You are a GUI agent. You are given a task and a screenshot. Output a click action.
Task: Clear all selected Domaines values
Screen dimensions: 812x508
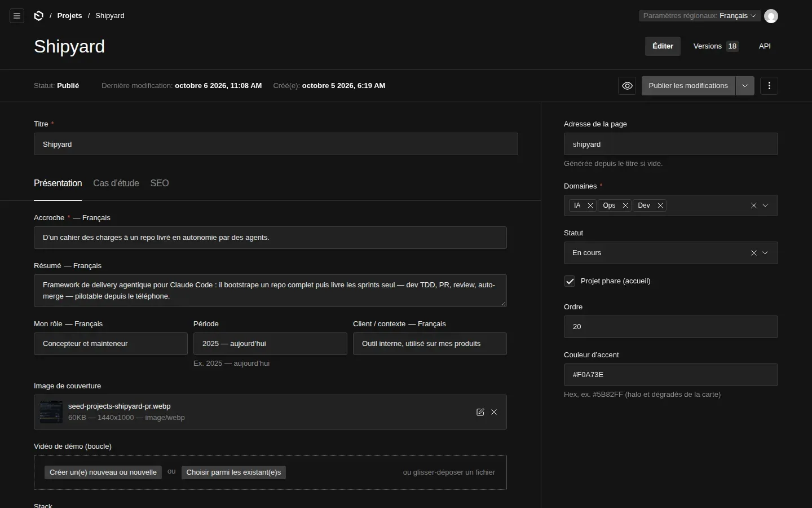coord(754,205)
